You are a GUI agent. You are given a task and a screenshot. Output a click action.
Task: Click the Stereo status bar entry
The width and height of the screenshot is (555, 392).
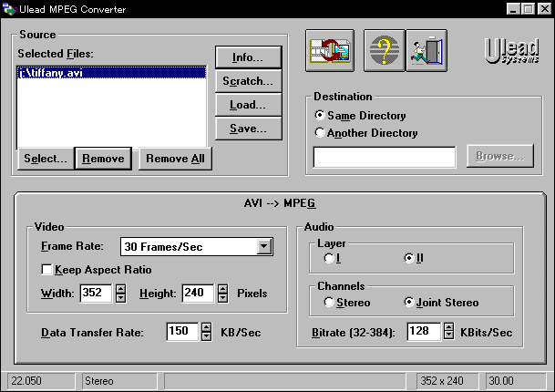119,381
